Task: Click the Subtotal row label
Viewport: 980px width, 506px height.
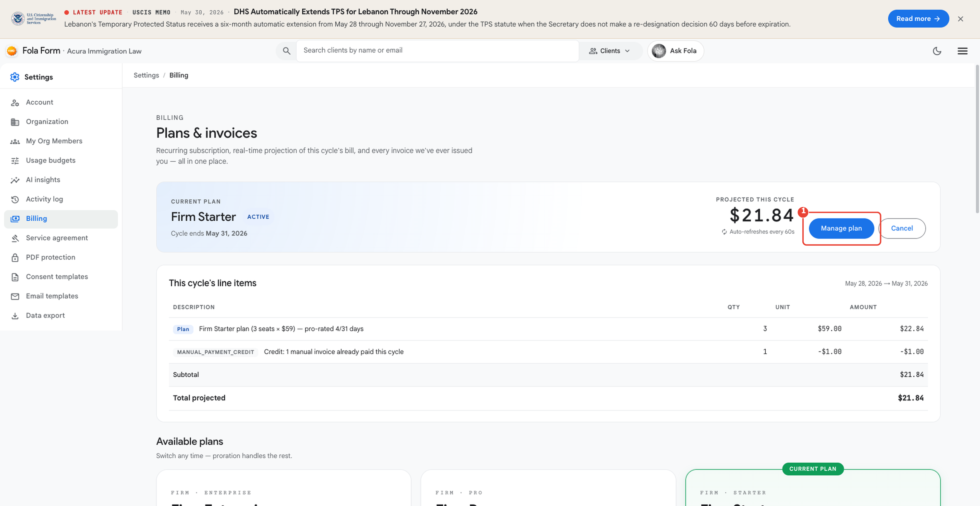Action: pos(186,375)
